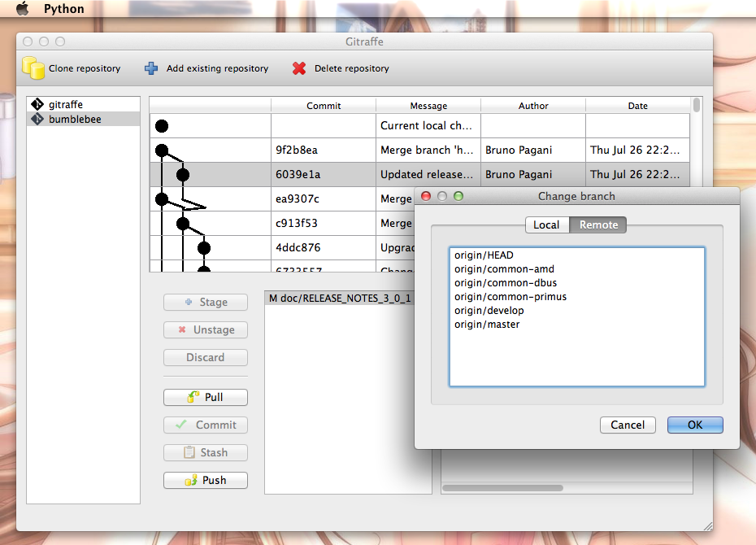
Task: Select commit ea9307c
Action: coord(324,198)
